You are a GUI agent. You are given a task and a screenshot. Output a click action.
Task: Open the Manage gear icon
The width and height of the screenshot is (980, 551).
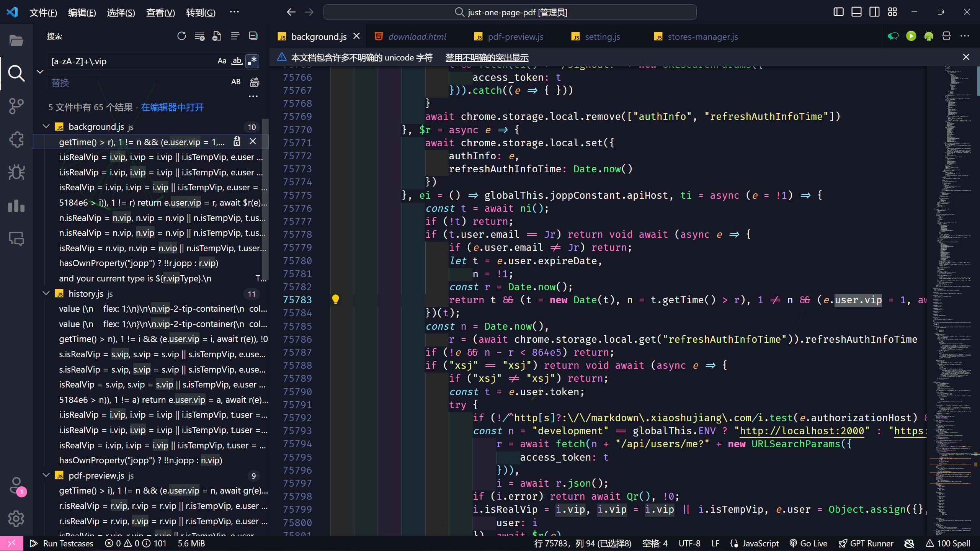[16, 519]
